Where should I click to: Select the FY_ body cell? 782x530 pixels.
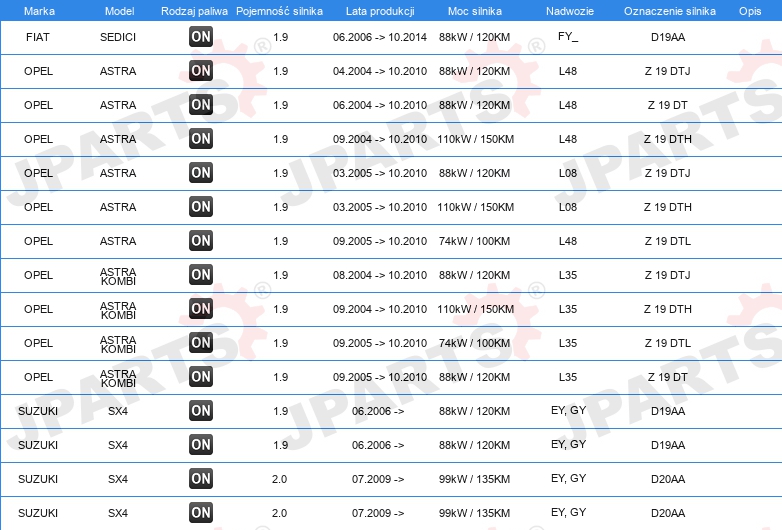[568, 37]
